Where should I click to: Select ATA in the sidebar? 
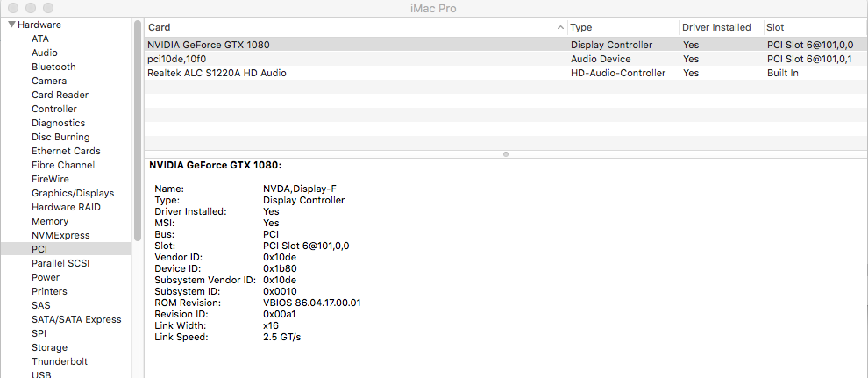tap(40, 39)
